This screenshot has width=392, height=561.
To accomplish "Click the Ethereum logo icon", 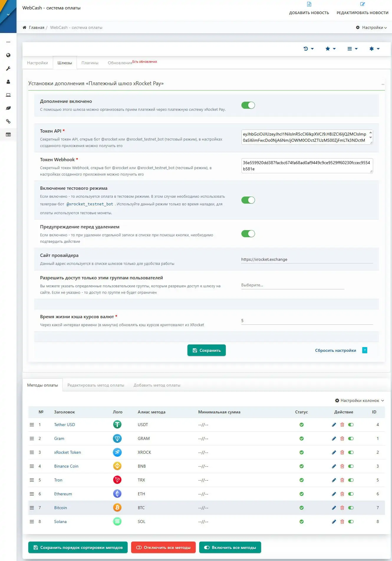I will (x=117, y=494).
